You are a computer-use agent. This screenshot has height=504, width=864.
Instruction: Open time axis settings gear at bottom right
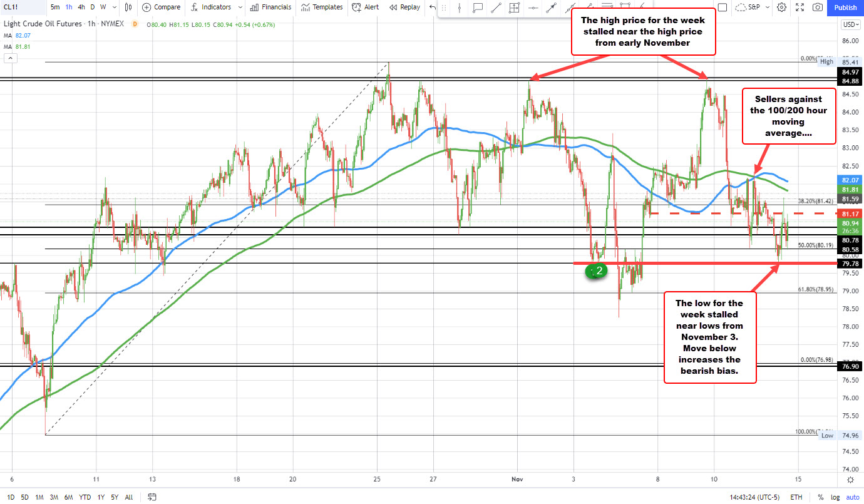pyautogui.click(x=850, y=480)
